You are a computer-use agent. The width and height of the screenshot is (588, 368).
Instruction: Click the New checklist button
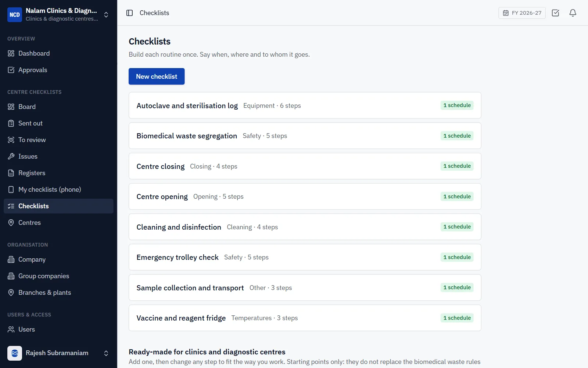(x=157, y=76)
